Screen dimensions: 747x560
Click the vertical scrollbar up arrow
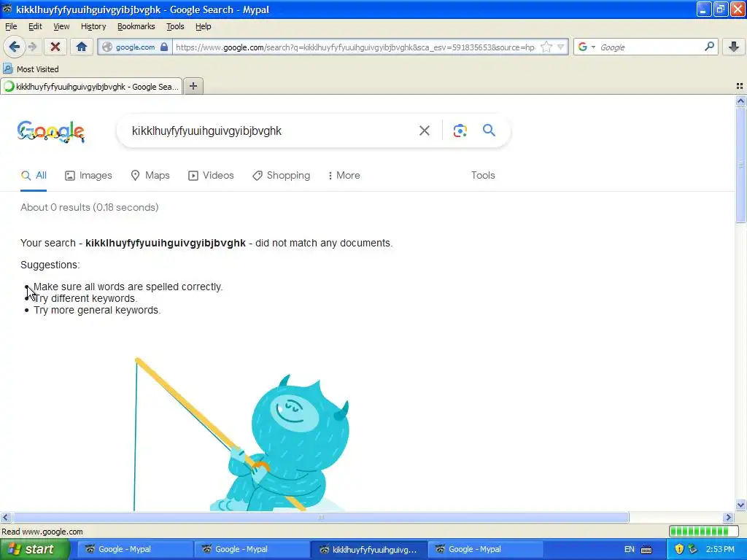740,101
